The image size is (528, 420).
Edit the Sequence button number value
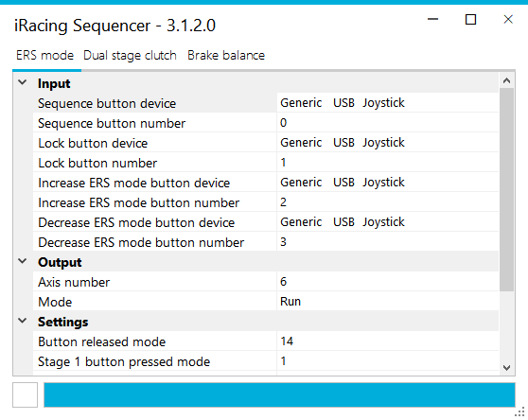click(x=388, y=123)
